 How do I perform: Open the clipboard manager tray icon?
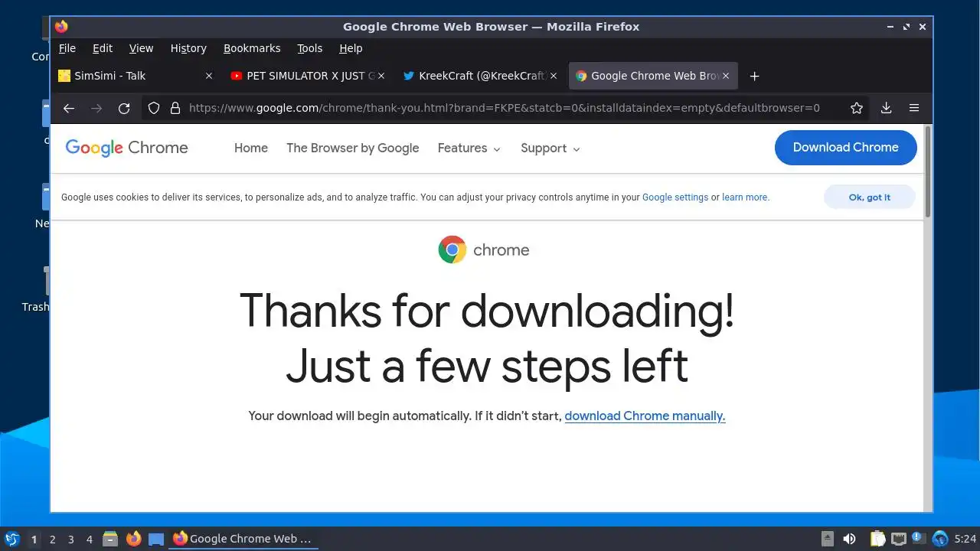877,539
